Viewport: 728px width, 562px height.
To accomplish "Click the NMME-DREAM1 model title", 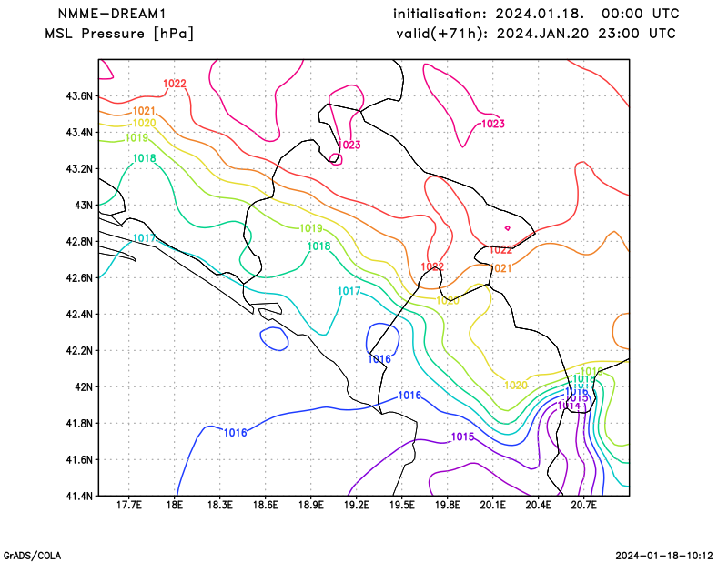I will tap(112, 14).
